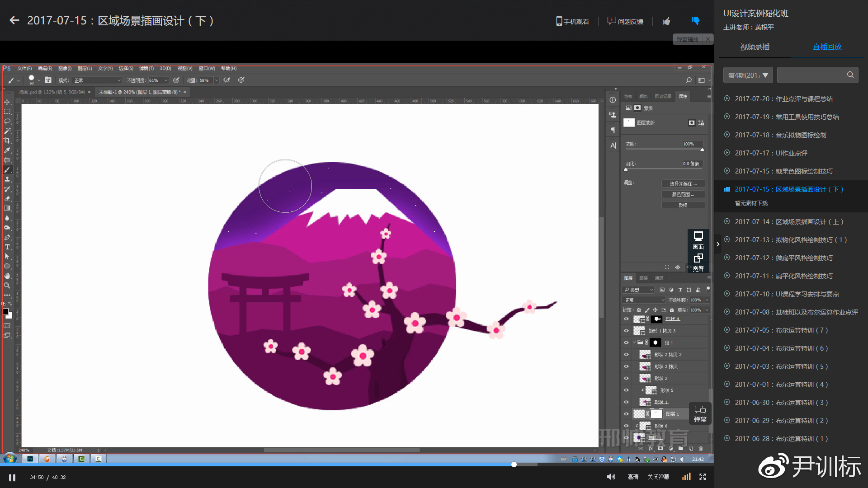This screenshot has height=488, width=868.
Task: Select the Lasso tool
Action: point(7,121)
